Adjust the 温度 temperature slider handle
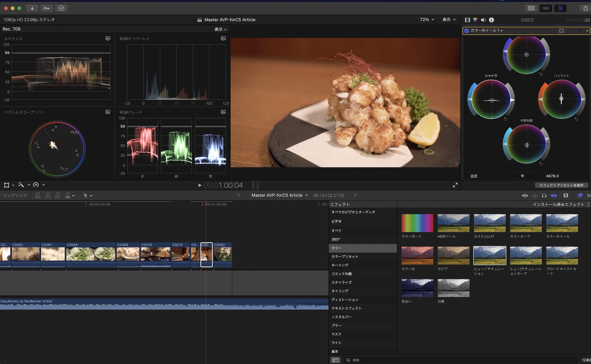The width and height of the screenshot is (591, 364). (x=522, y=176)
